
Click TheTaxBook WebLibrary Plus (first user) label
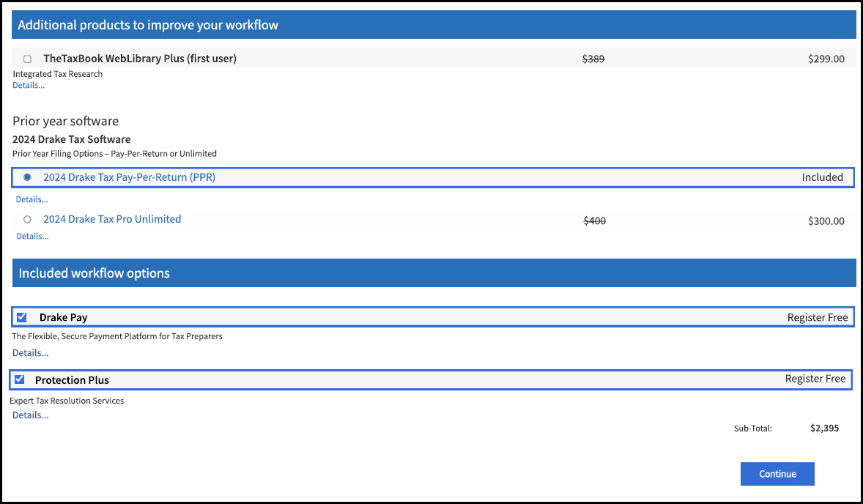(140, 59)
